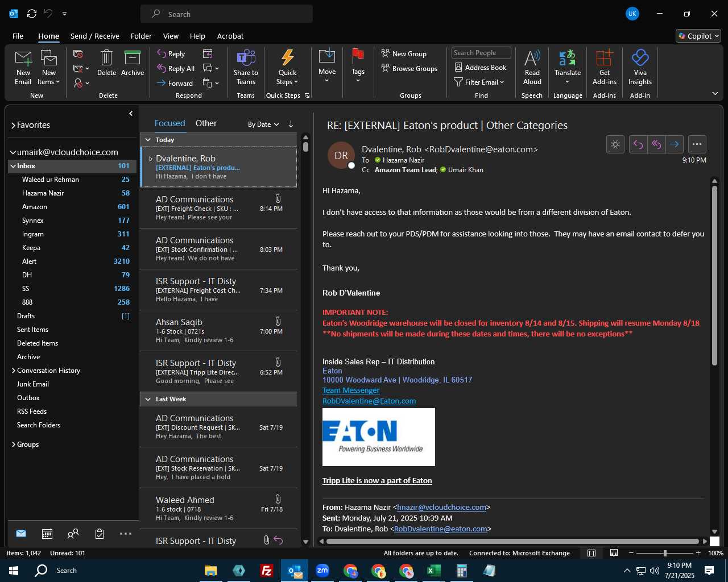Open the Team Messenger link
Viewport: 728px width, 582px height.
click(x=351, y=390)
